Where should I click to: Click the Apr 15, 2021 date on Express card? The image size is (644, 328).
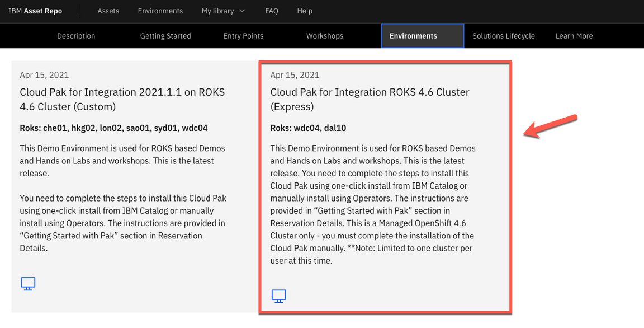(x=295, y=75)
